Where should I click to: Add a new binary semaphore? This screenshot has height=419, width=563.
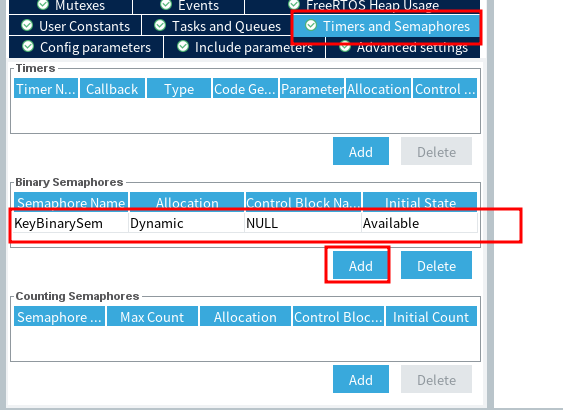360,265
